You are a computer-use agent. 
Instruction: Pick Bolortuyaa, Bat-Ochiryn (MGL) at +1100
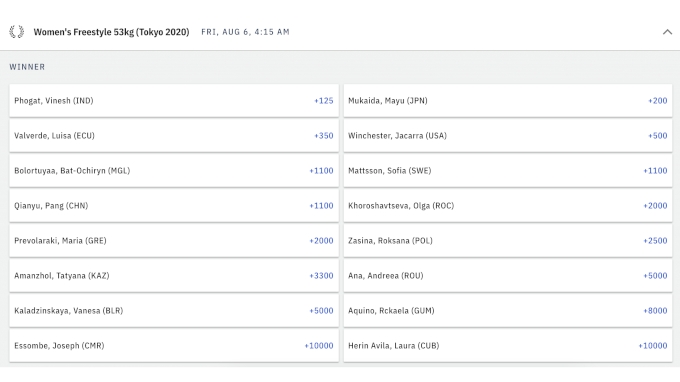(x=174, y=171)
